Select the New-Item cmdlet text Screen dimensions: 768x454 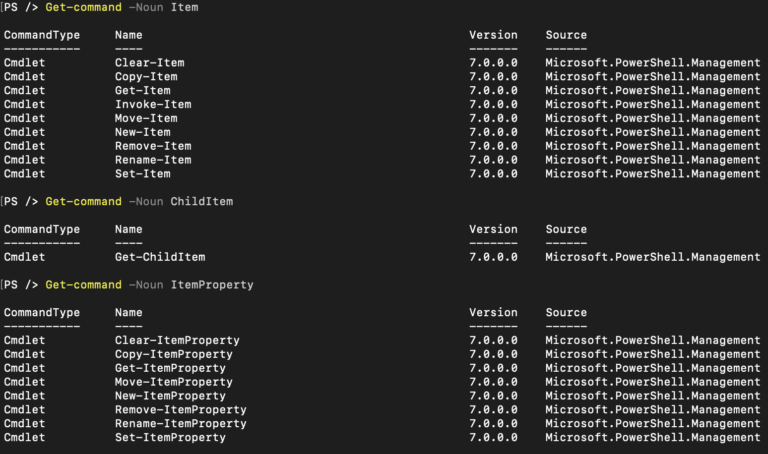tap(143, 132)
